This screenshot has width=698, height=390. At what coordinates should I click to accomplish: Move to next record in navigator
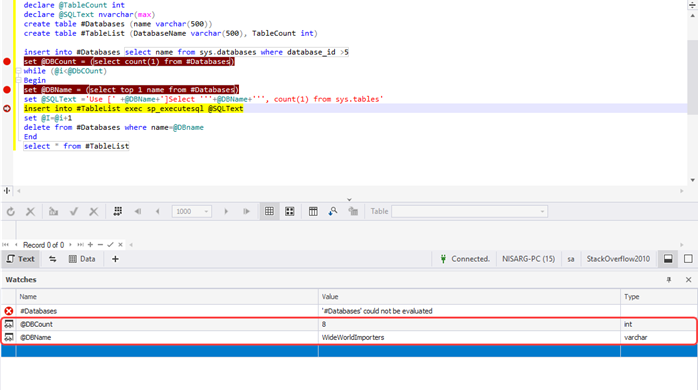pos(70,245)
